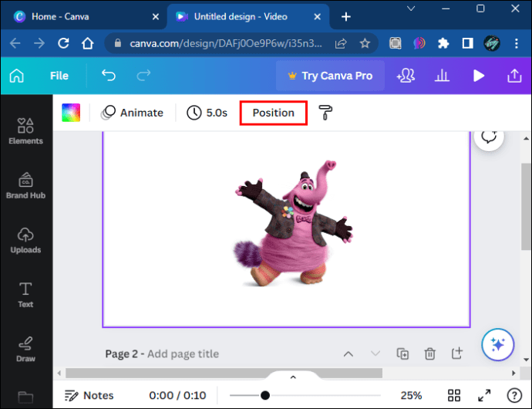Duplicate Page 2 using the copy icon
The image size is (532, 409).
tap(402, 353)
